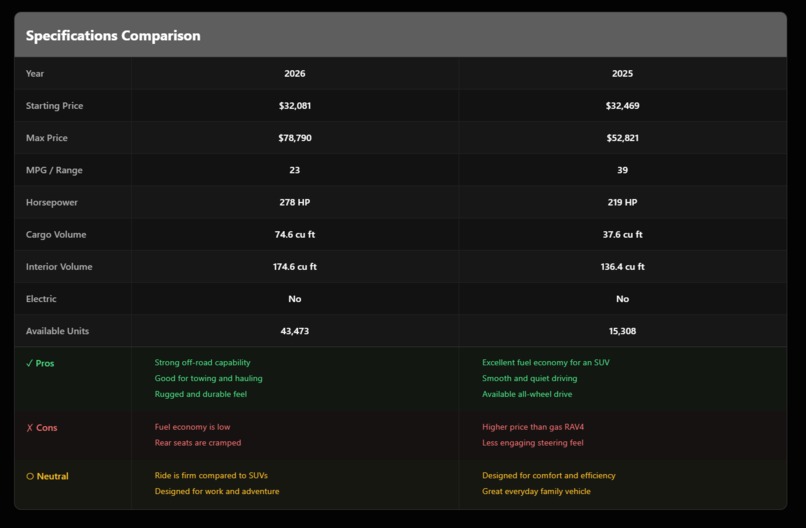Click the MPG value 23

point(295,170)
